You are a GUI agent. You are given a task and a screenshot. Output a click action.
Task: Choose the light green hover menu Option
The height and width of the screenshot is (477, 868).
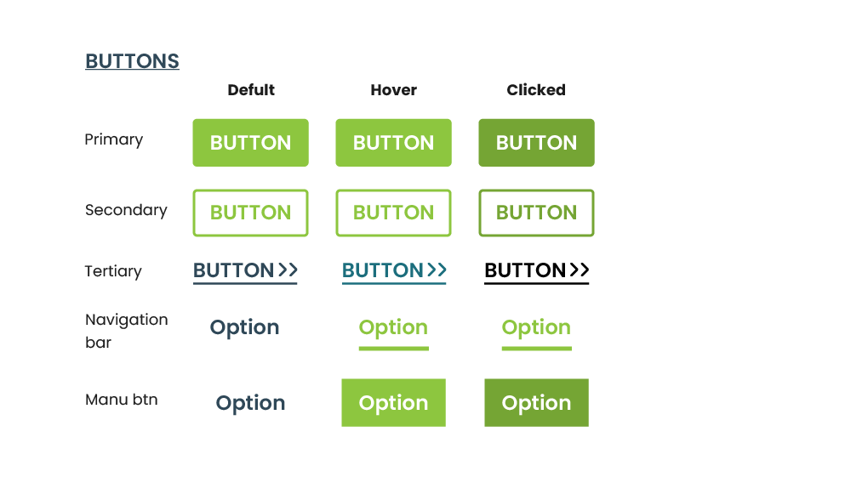click(x=393, y=403)
